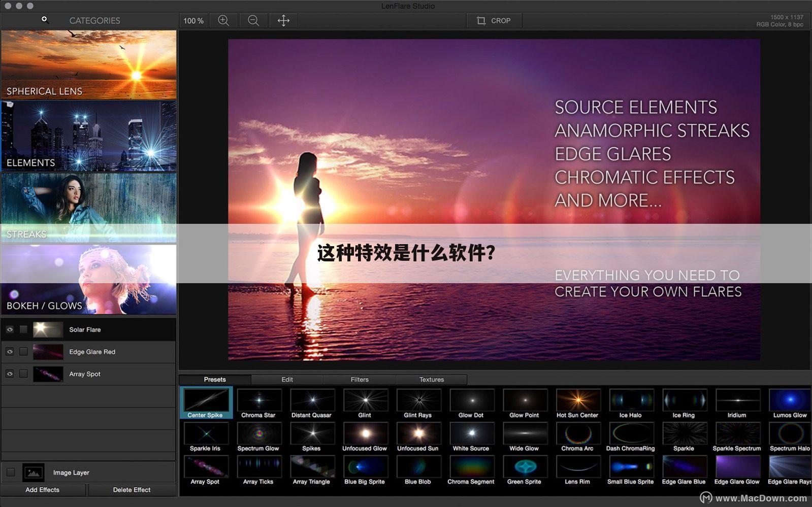Click the zoom in magnifier icon

[x=223, y=21]
